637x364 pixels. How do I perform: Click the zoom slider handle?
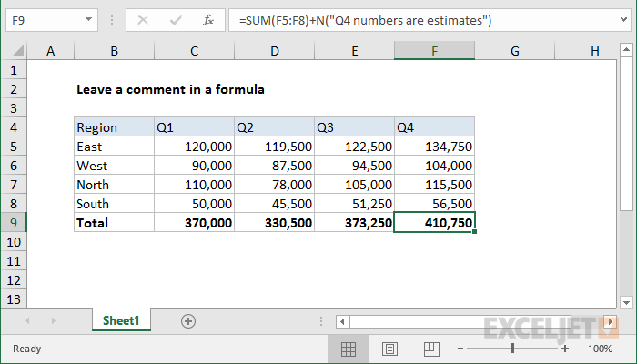pos(512,349)
